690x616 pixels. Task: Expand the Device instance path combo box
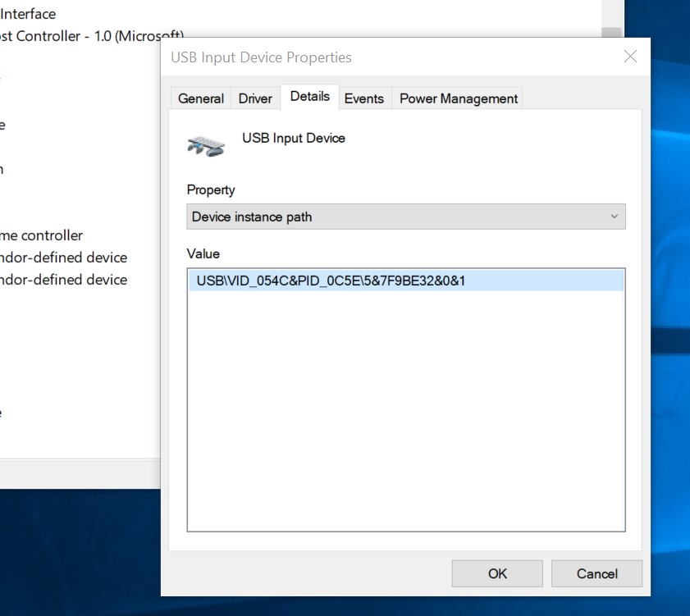pyautogui.click(x=406, y=217)
